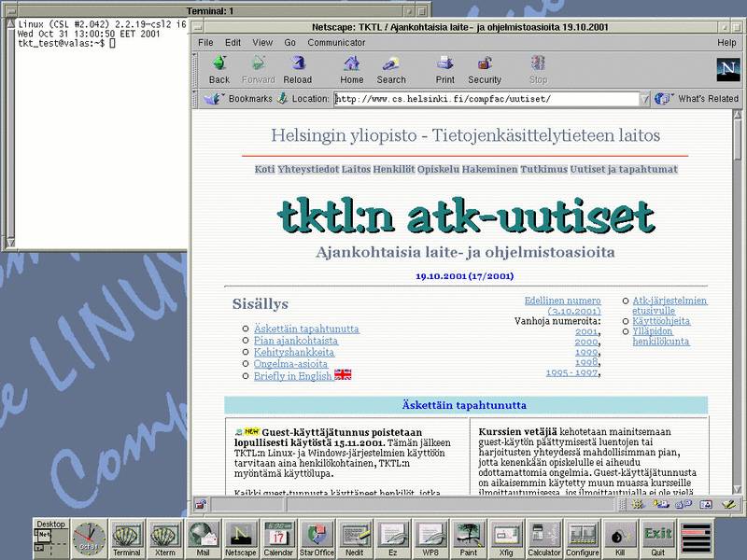Open Address Book from the component bar
Viewport: 747px width, 560px height.
tap(706, 504)
